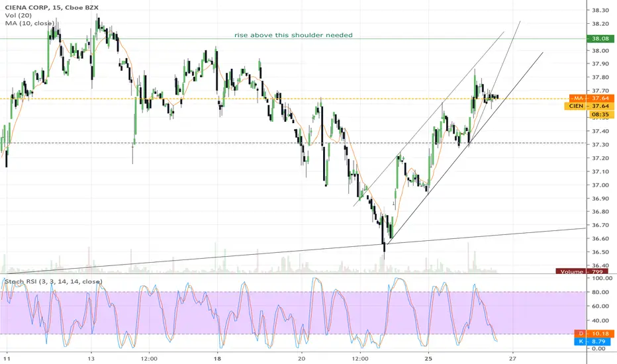This screenshot has height=364, width=617.
Task: Click the 08:35 bar countdown label
Action: tap(601, 114)
